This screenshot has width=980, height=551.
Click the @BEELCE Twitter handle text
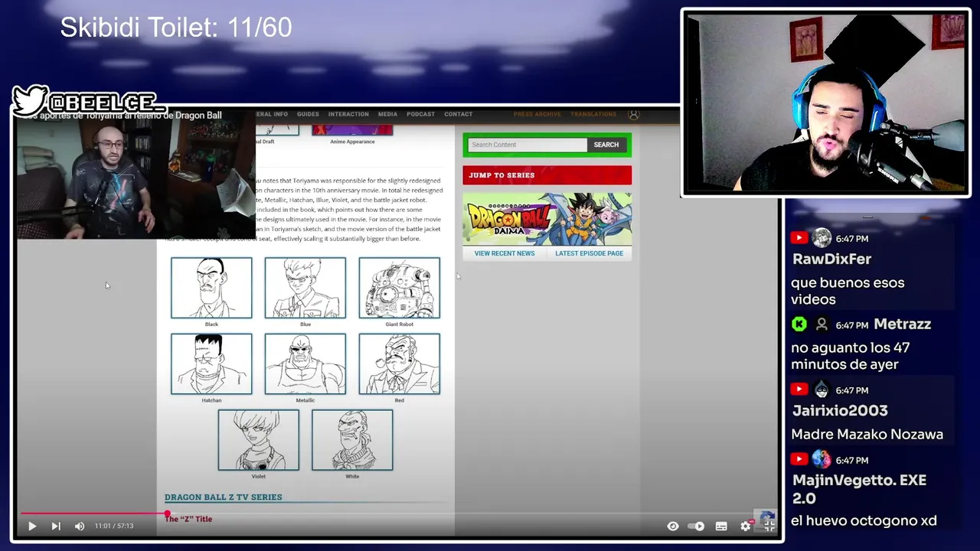(x=105, y=103)
